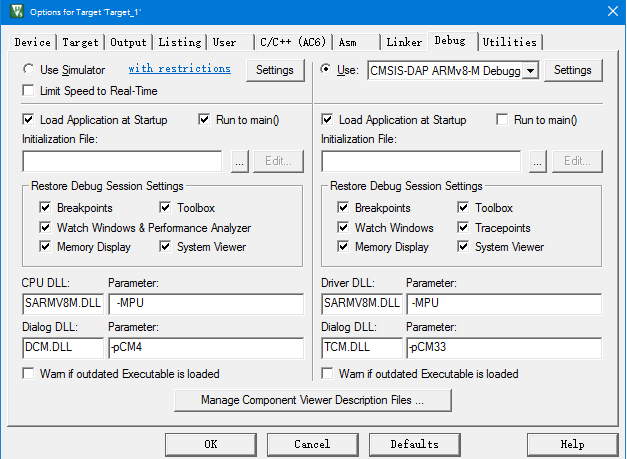Toggle debugger Watch Windows checkbox
This screenshot has height=459, width=627.
coord(343,228)
